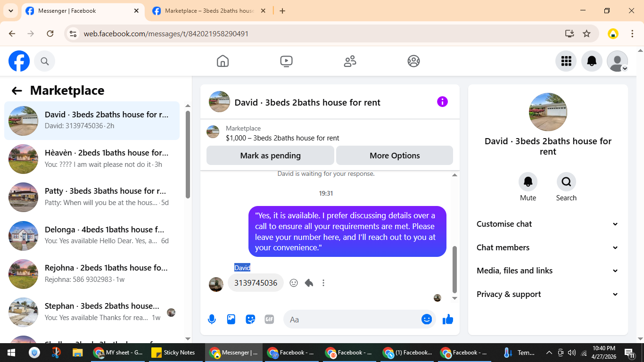Open conversation information purple icon

coord(442,102)
